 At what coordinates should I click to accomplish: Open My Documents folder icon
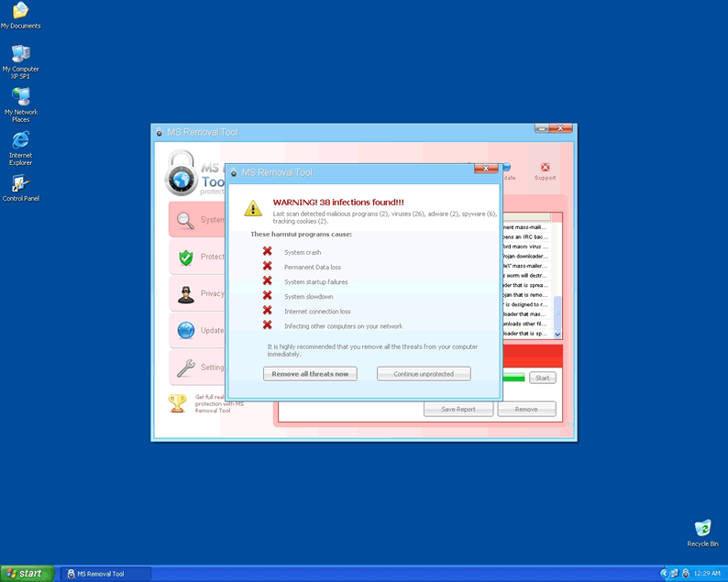tap(20, 12)
